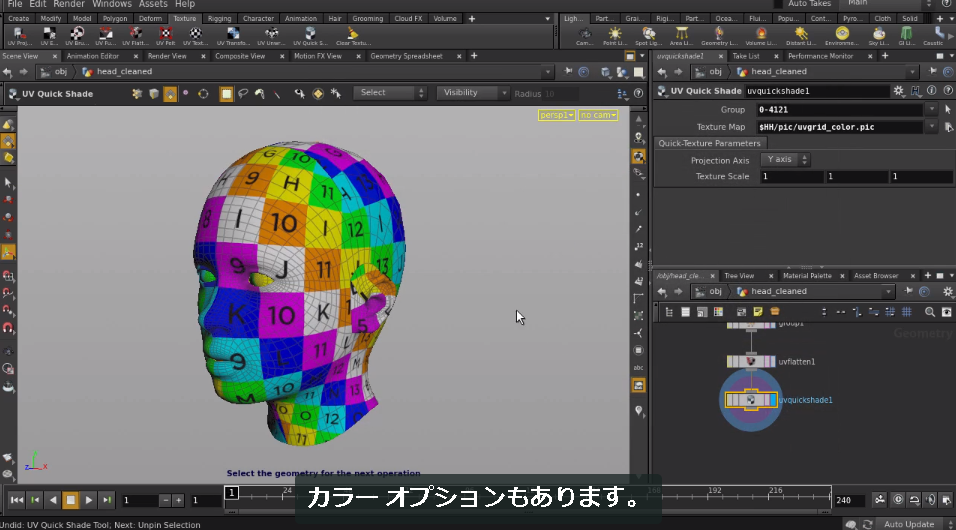The image size is (956, 530).
Task: Open the persp1 viewport menu
Action: 556,115
